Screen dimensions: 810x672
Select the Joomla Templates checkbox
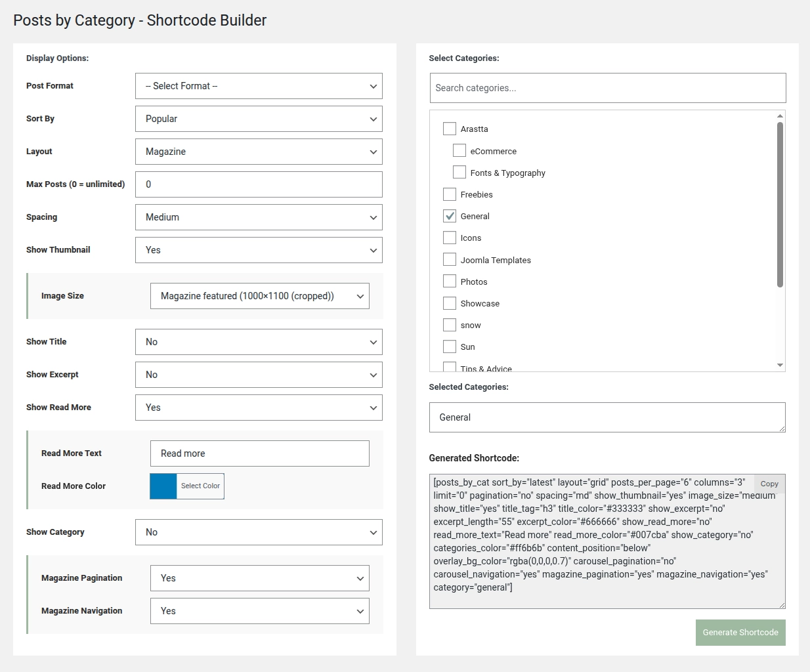(x=450, y=260)
